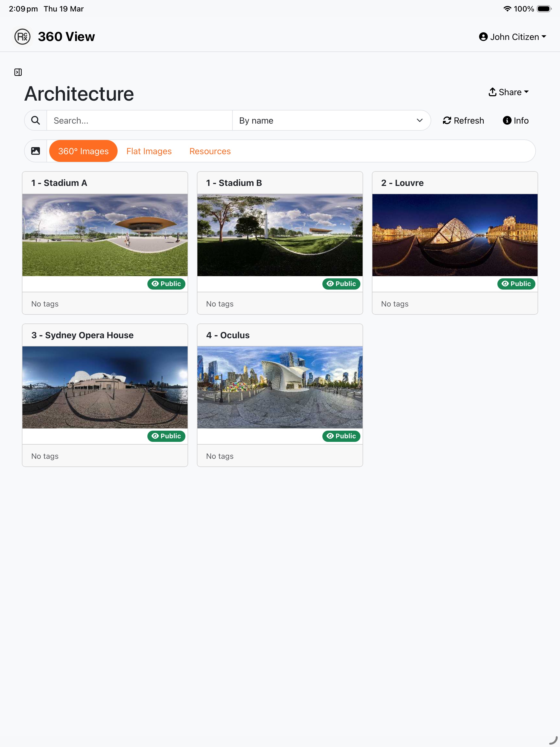Select the 360° Images tab
Viewport: 560px width, 747px height.
coord(83,151)
